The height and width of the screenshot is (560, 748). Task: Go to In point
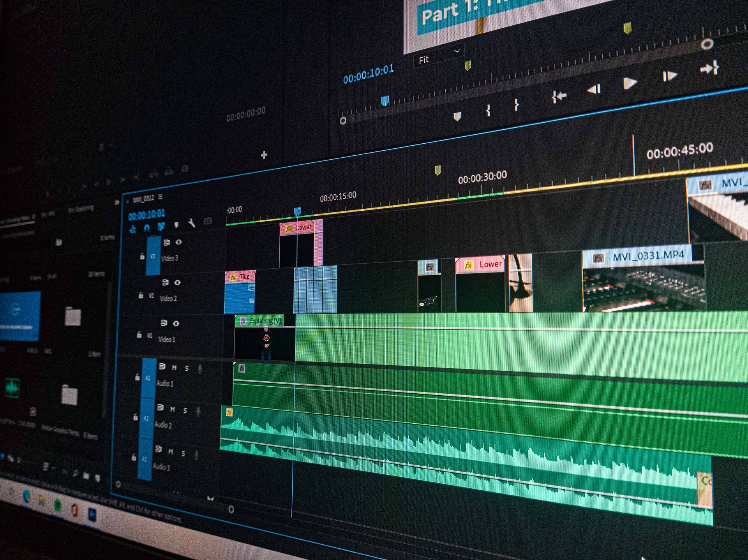tap(559, 97)
